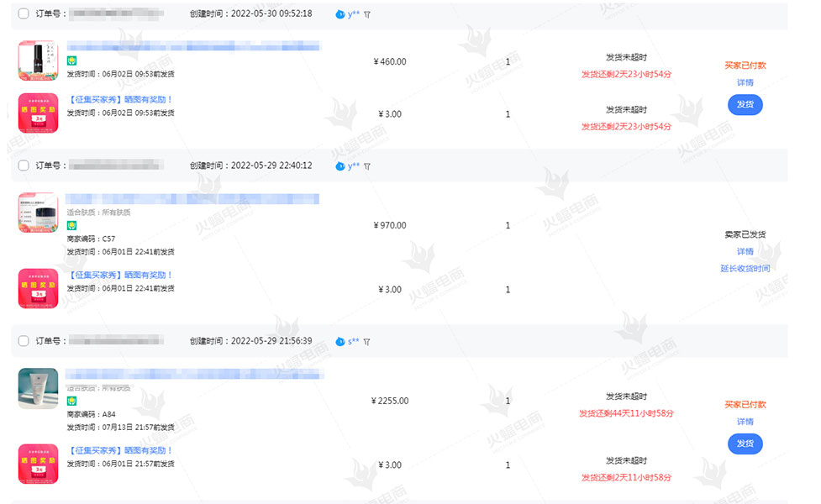Open the ¥2255.00 product thumbnail
Image resolution: width=821 pixels, height=504 pixels.
38,388
